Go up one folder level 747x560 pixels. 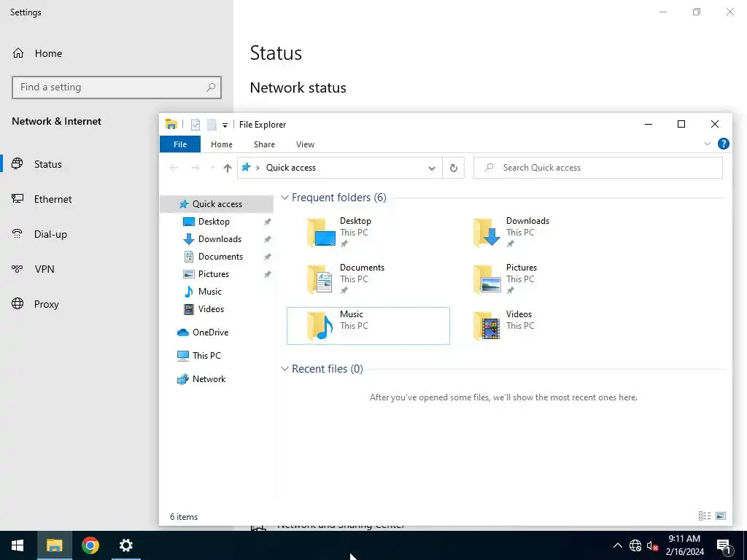(228, 168)
